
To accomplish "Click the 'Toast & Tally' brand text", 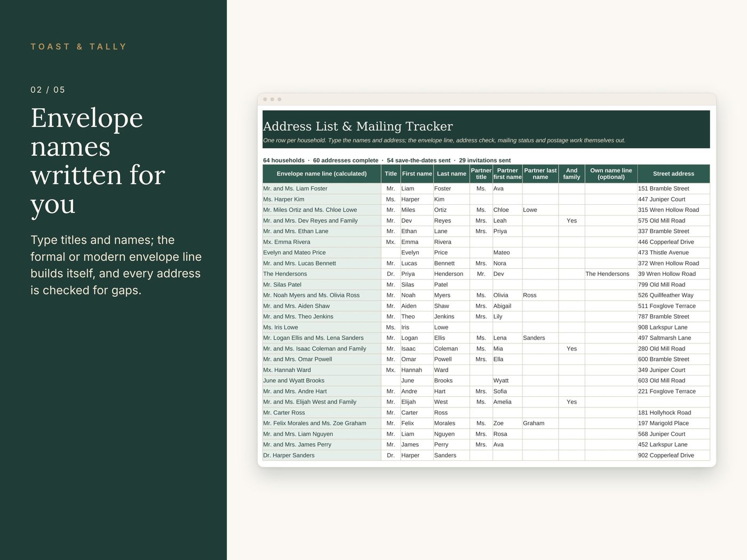I will (x=78, y=47).
